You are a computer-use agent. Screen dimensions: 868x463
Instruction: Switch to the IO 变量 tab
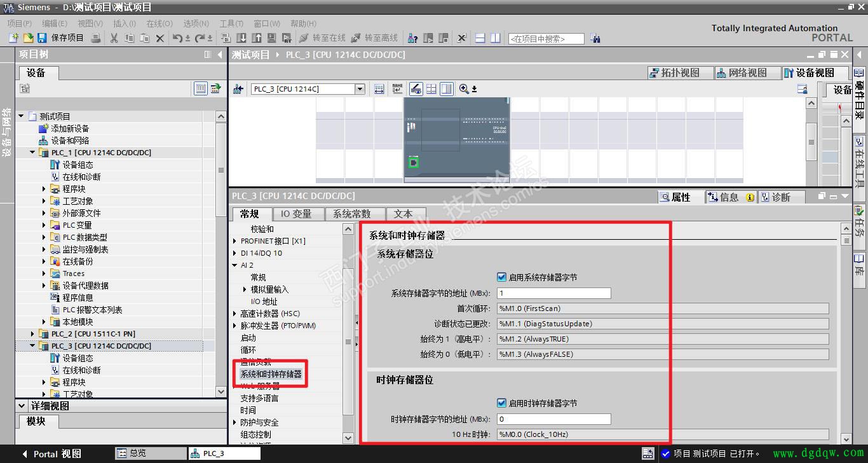coord(298,214)
